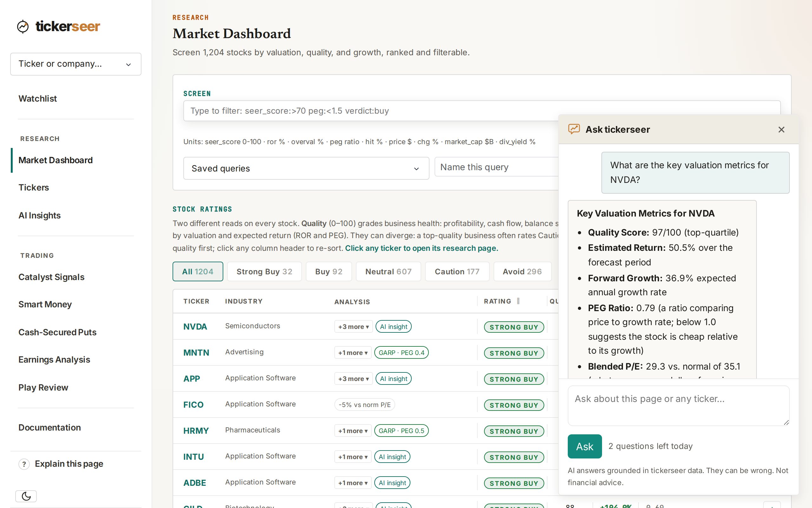The width and height of the screenshot is (812, 508).
Task: Open AI Insights in the sidebar
Action: click(40, 215)
